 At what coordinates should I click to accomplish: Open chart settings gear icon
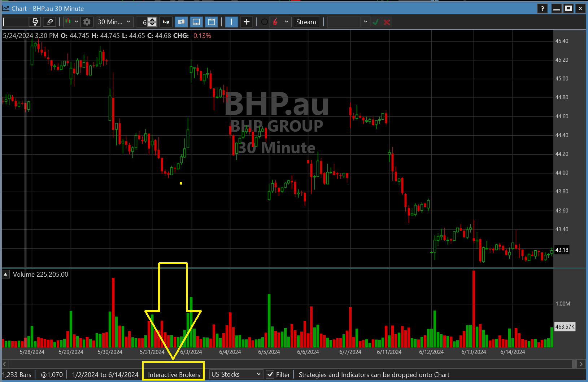tap(87, 22)
